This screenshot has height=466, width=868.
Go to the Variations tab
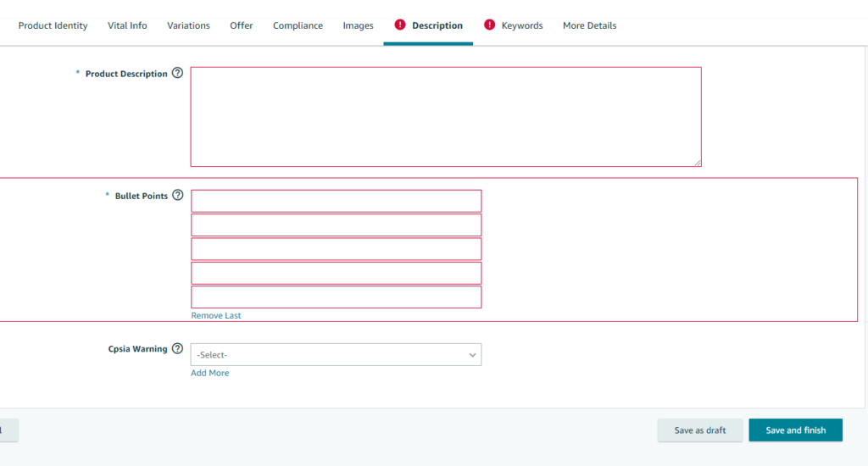pos(188,25)
